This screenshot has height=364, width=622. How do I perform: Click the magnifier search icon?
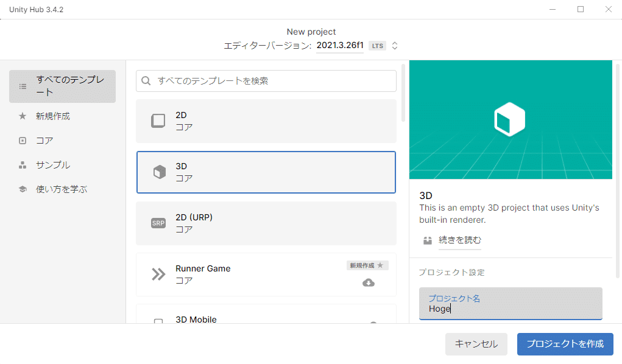coord(146,81)
